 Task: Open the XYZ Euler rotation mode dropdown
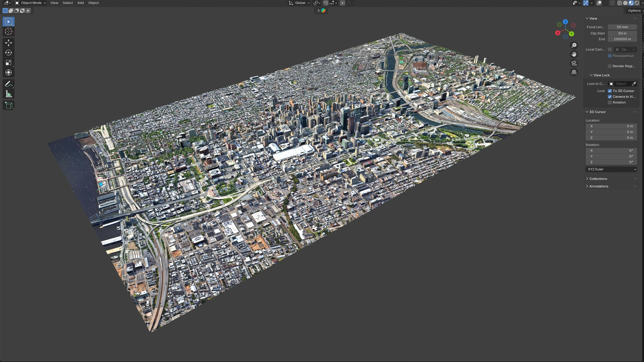pyautogui.click(x=611, y=169)
